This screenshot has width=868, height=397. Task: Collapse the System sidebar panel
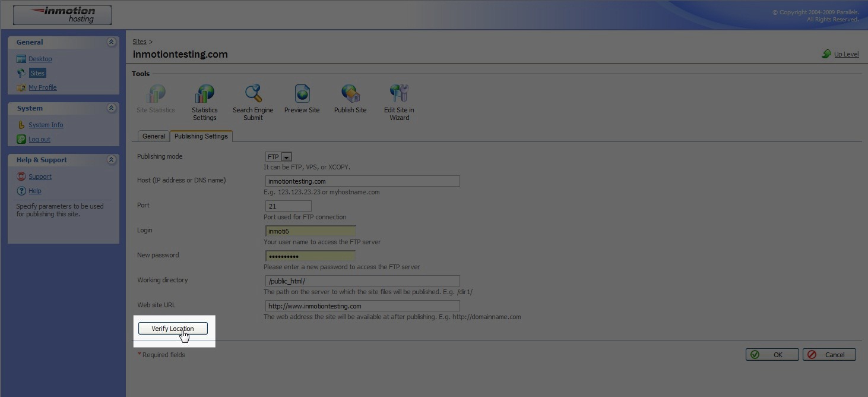pyautogui.click(x=111, y=108)
